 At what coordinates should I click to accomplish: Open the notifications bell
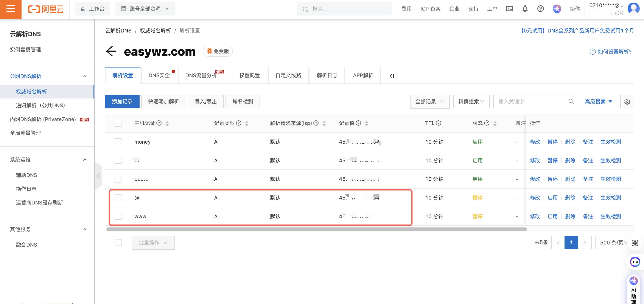click(525, 9)
